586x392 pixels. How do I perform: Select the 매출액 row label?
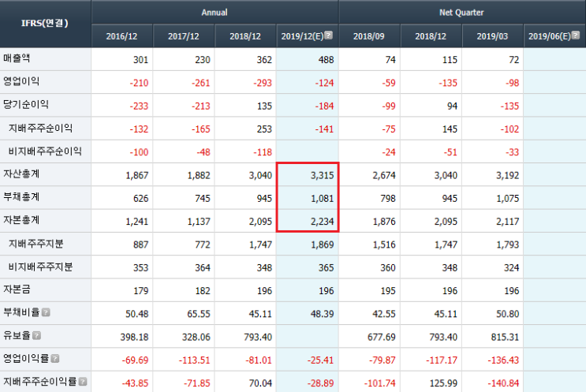[17, 58]
